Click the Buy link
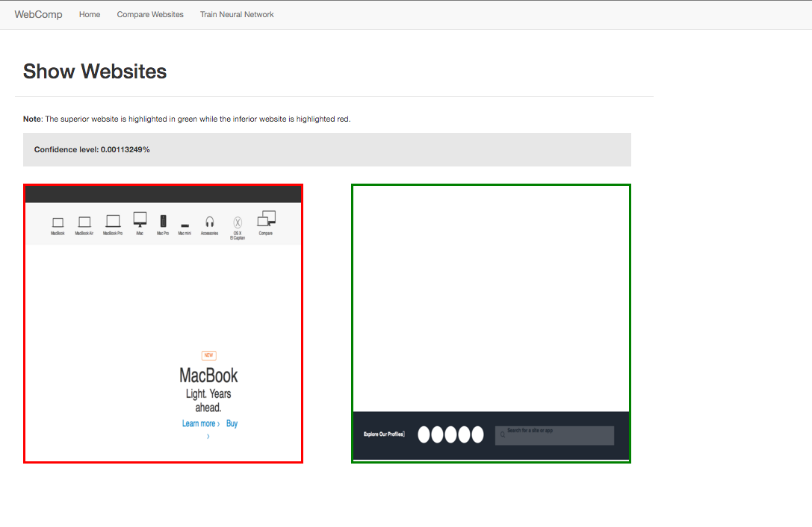 (x=232, y=423)
